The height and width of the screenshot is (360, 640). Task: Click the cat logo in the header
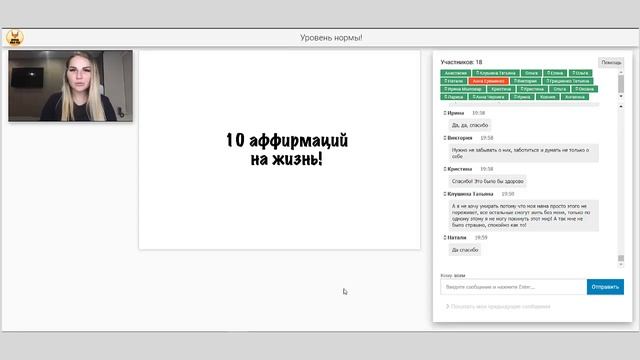15,38
